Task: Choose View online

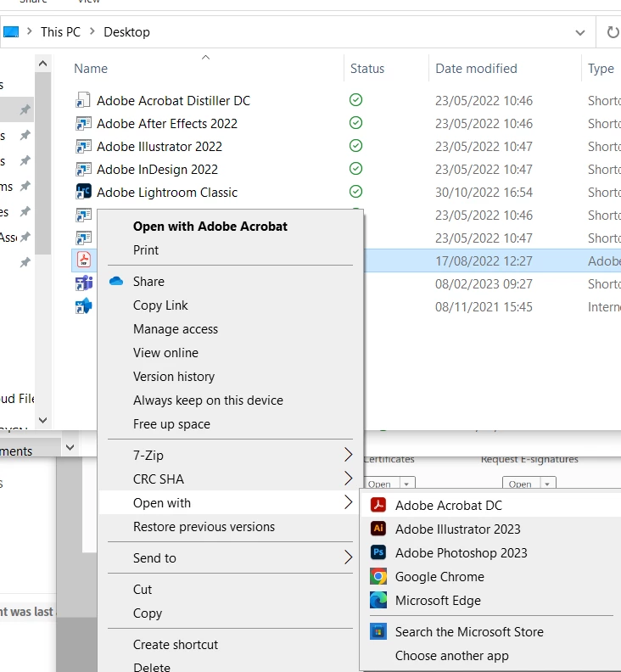Action: click(165, 353)
